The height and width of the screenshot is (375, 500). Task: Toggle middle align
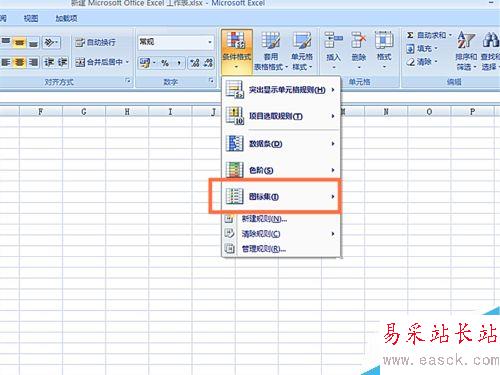(x=19, y=42)
